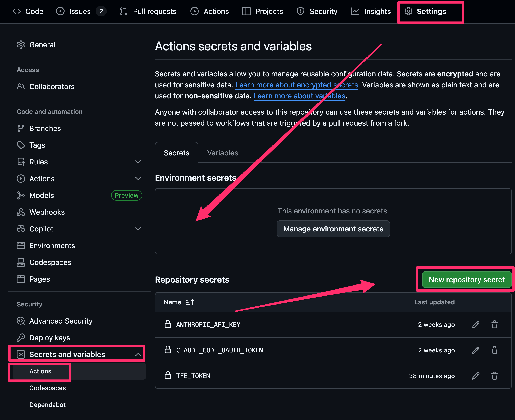Expand the Rules section chevron
The image size is (515, 420).
click(138, 162)
